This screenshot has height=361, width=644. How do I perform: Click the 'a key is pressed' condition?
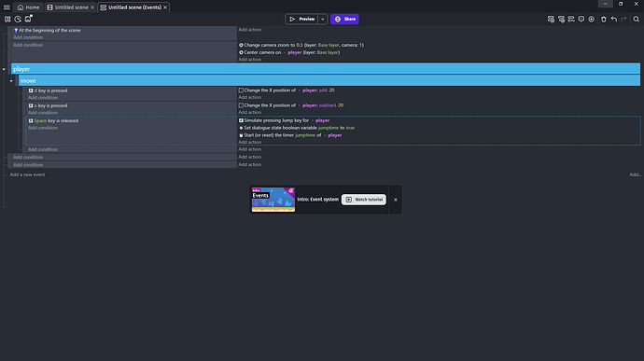(x=48, y=105)
